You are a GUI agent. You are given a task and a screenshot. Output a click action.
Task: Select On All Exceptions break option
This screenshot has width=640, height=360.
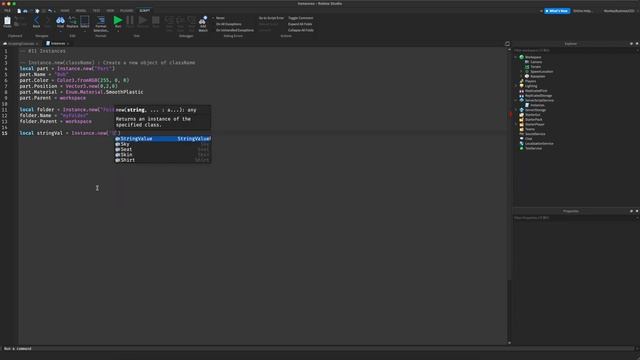[x=229, y=24]
